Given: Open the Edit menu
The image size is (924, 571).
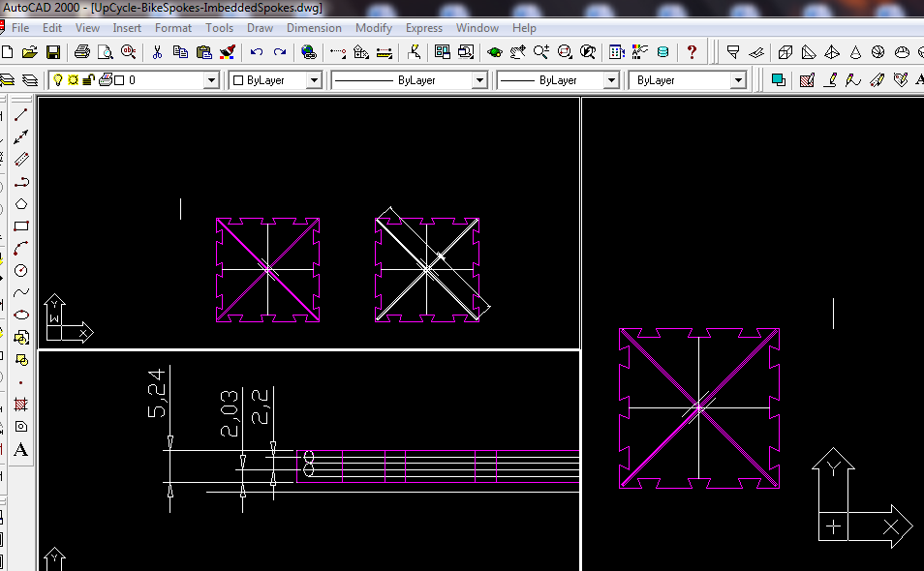Looking at the screenshot, I should coord(52,28).
